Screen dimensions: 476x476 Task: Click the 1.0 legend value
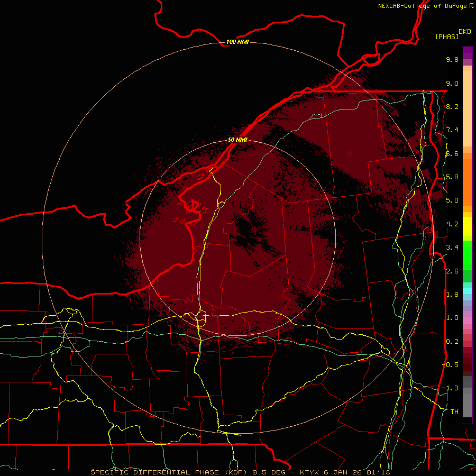tap(452, 318)
